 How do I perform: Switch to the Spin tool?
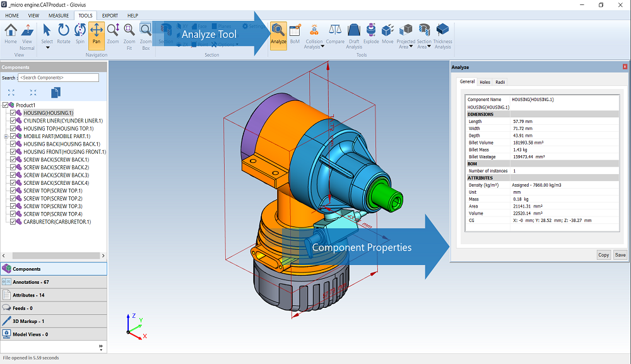(x=80, y=32)
